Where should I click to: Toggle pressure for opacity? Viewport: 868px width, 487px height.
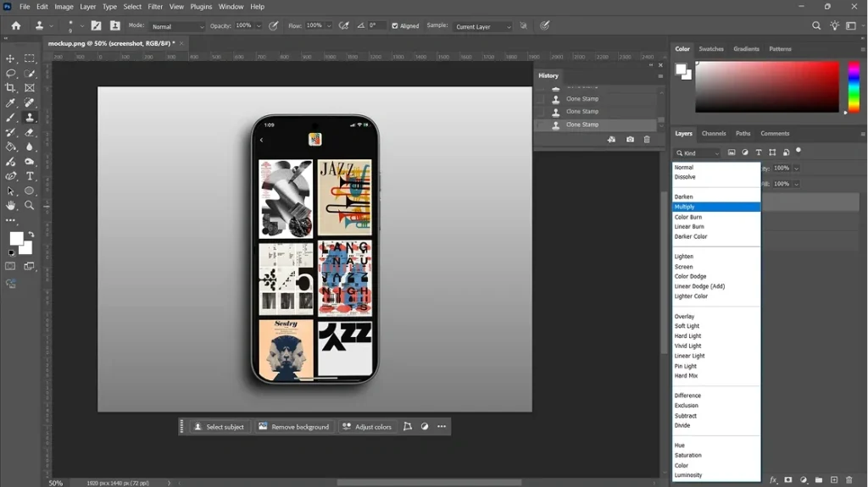274,25
